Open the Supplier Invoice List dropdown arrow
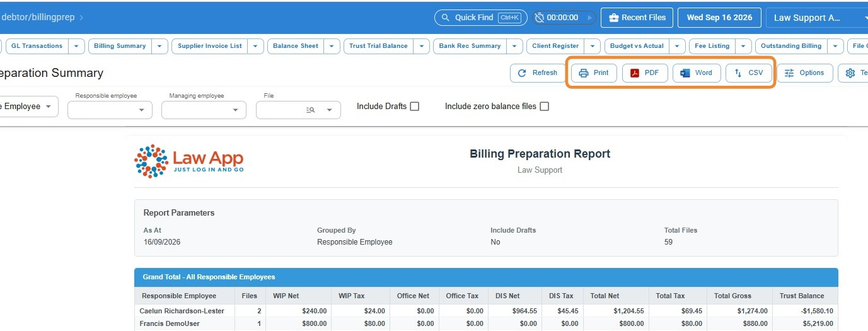Viewport: 868px width, 331px height. click(x=256, y=46)
